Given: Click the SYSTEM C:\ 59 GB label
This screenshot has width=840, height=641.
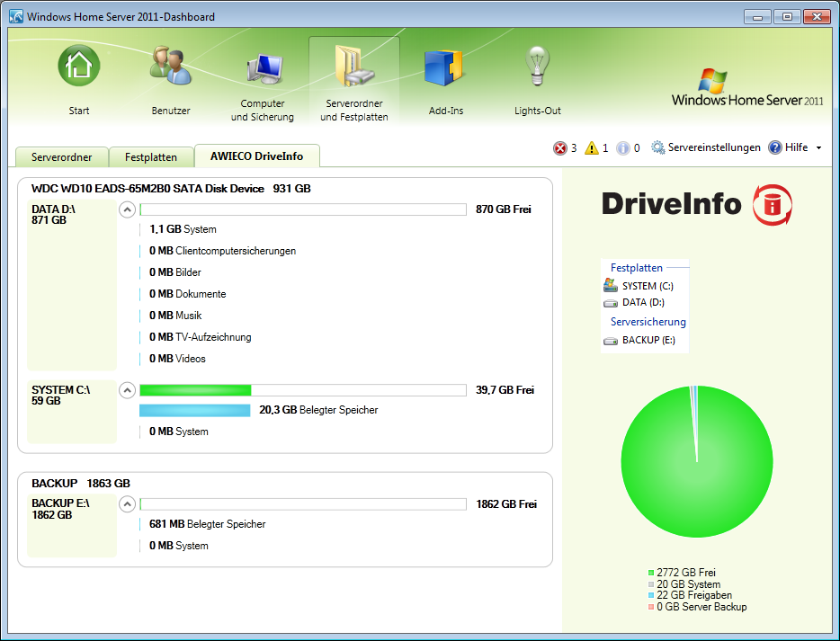Looking at the screenshot, I should [60, 396].
